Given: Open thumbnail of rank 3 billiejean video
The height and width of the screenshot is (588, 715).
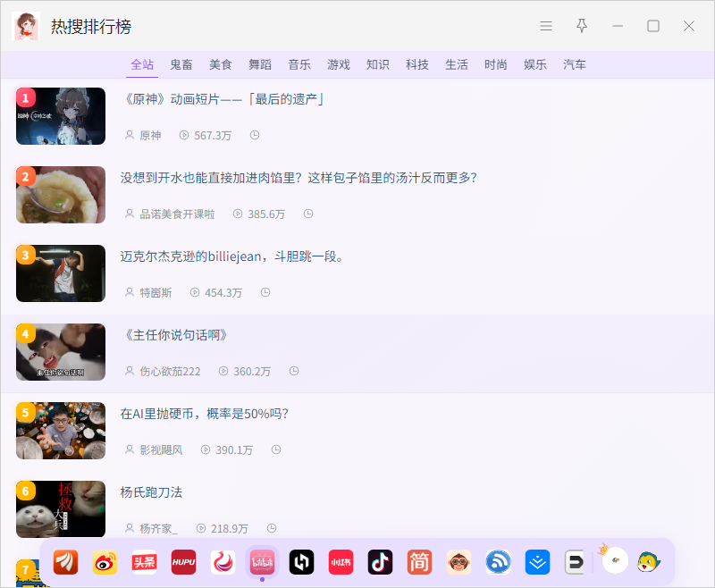Looking at the screenshot, I should click(61, 273).
